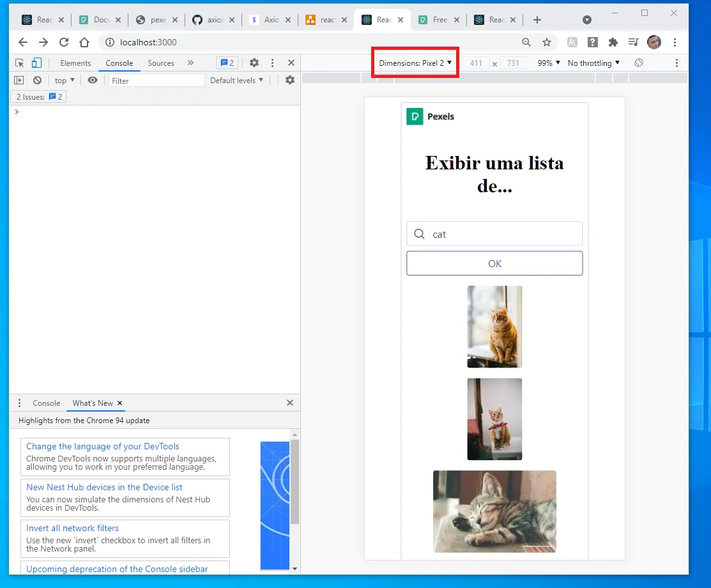
Task: Show more DevTools tabs
Action: [x=190, y=63]
